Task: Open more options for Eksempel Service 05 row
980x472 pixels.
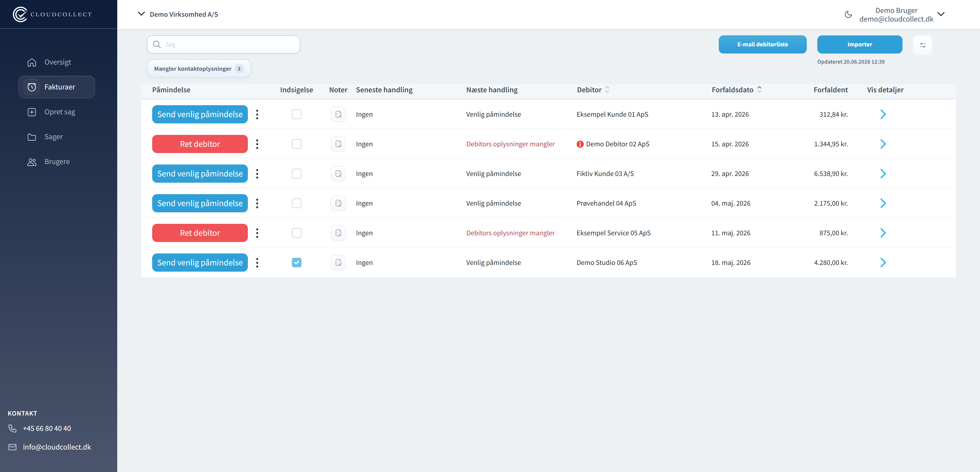Action: click(x=257, y=233)
